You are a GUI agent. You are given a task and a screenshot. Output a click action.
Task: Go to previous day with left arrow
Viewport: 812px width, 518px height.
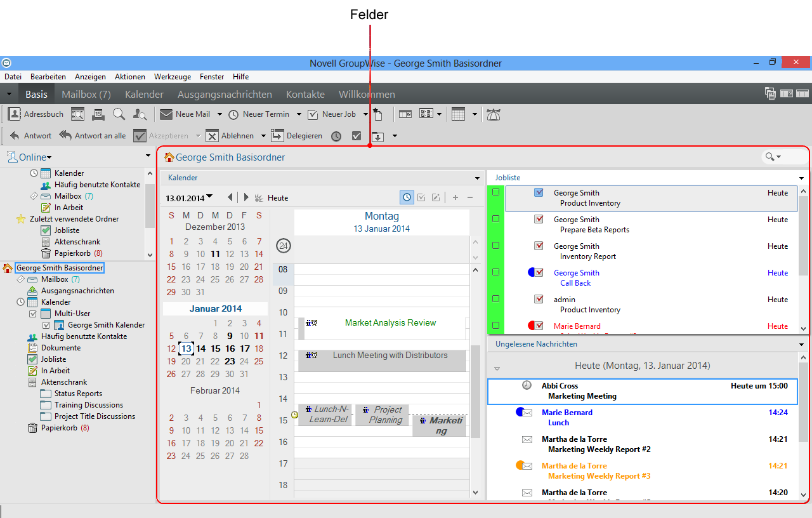click(230, 197)
